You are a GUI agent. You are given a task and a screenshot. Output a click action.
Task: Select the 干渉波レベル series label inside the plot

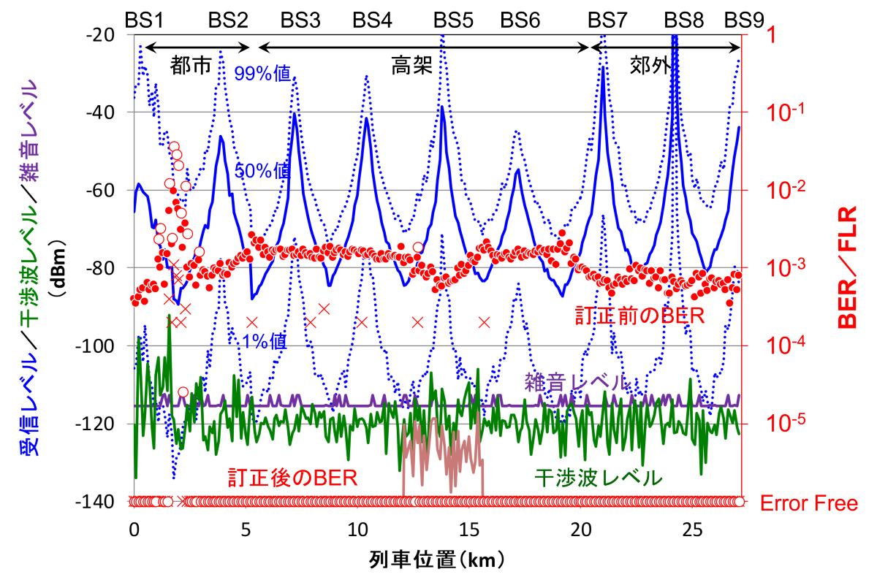[x=599, y=478]
